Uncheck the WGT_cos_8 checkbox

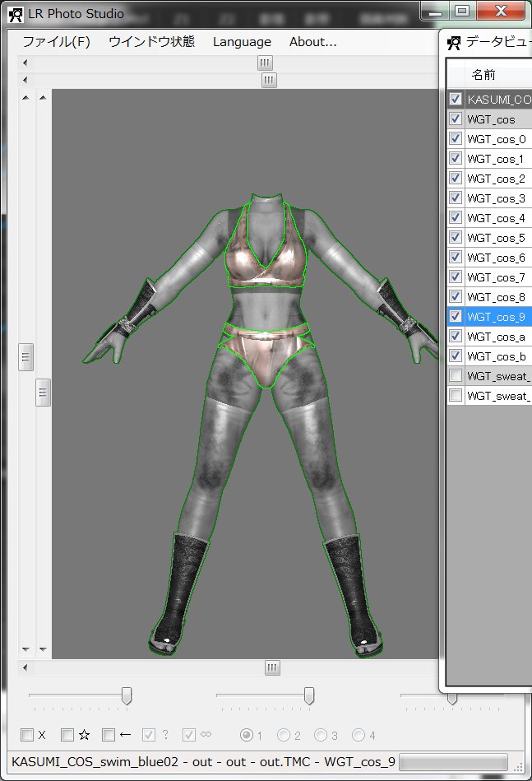(x=456, y=296)
